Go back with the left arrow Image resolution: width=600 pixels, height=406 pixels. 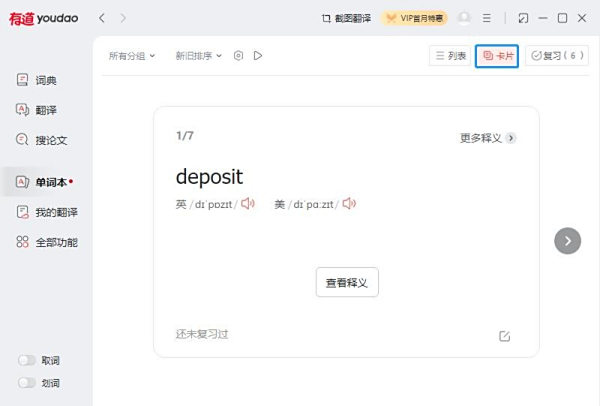(x=102, y=18)
